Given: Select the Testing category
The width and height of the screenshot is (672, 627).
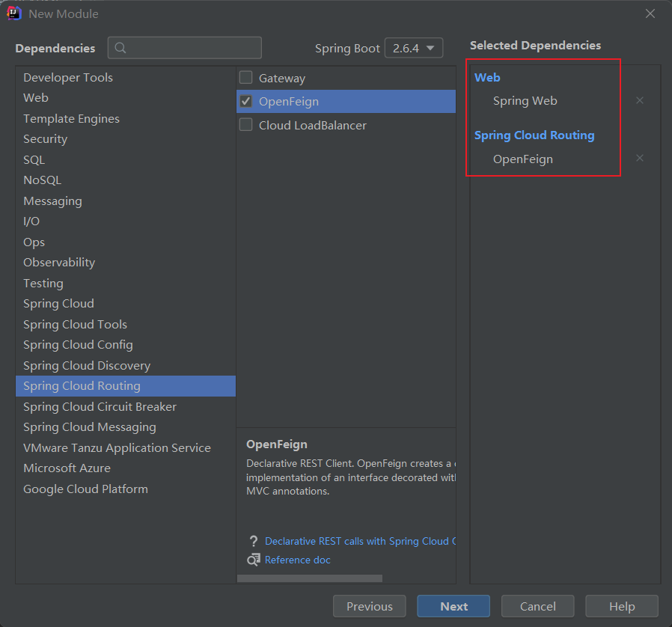Looking at the screenshot, I should click(126, 284).
